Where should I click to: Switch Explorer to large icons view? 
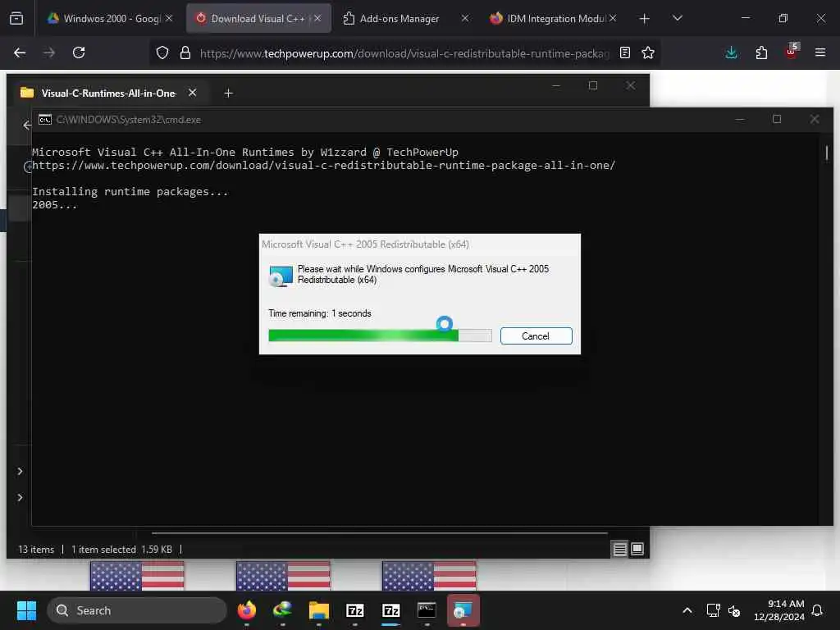pos(637,549)
